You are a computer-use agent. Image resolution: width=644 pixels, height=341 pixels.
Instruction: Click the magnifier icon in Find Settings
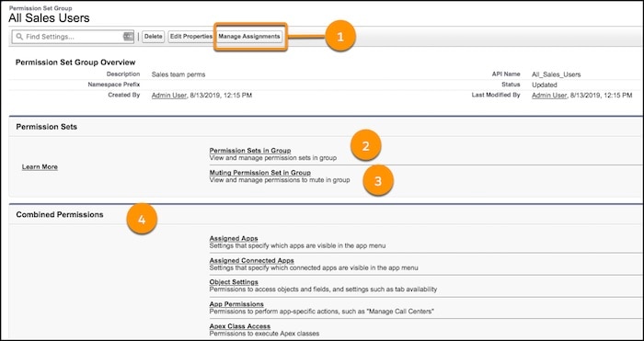(x=19, y=37)
